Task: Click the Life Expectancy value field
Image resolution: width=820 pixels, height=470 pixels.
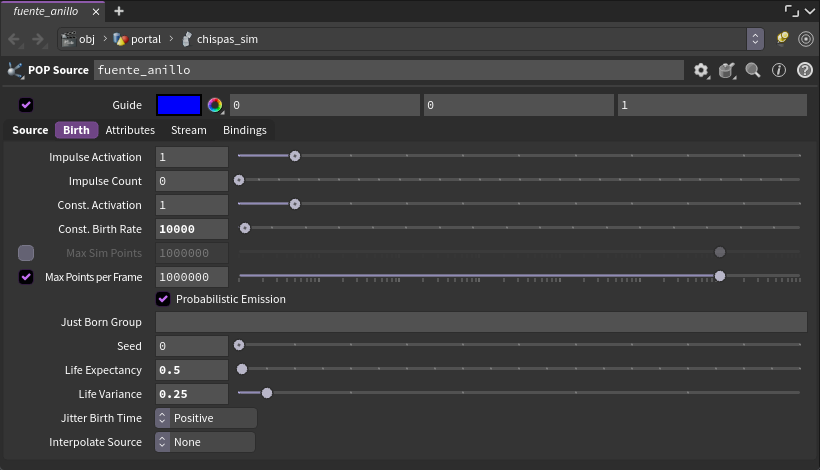Action: [x=192, y=370]
